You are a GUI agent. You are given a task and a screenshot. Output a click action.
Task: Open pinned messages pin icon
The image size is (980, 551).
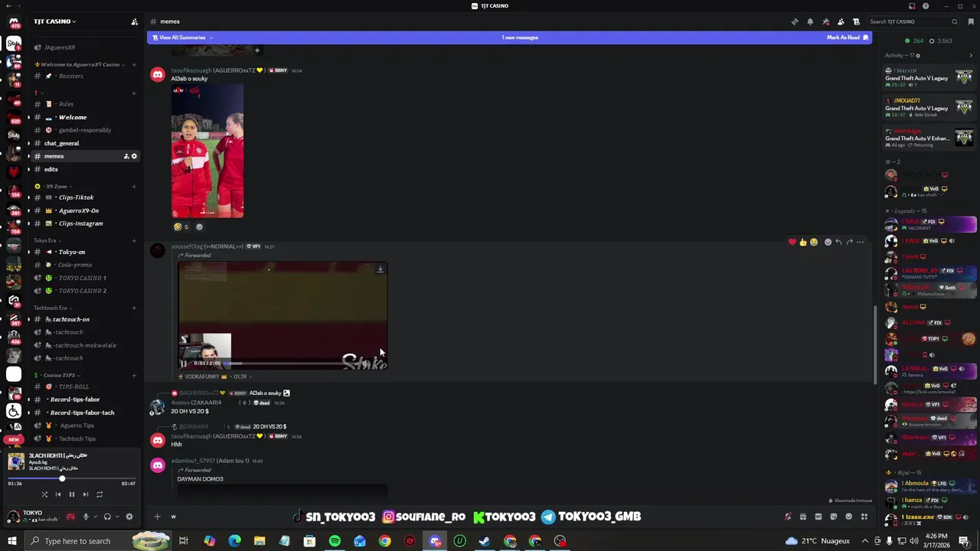[825, 21]
